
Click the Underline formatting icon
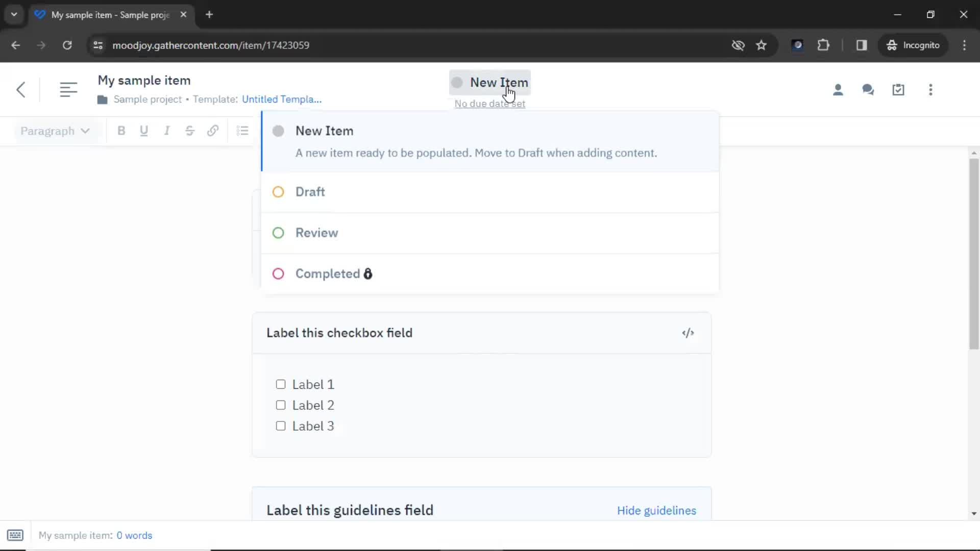[x=144, y=131]
